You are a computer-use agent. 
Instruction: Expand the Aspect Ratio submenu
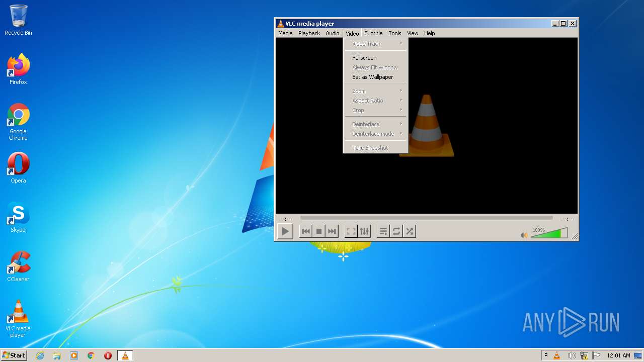[x=375, y=101]
